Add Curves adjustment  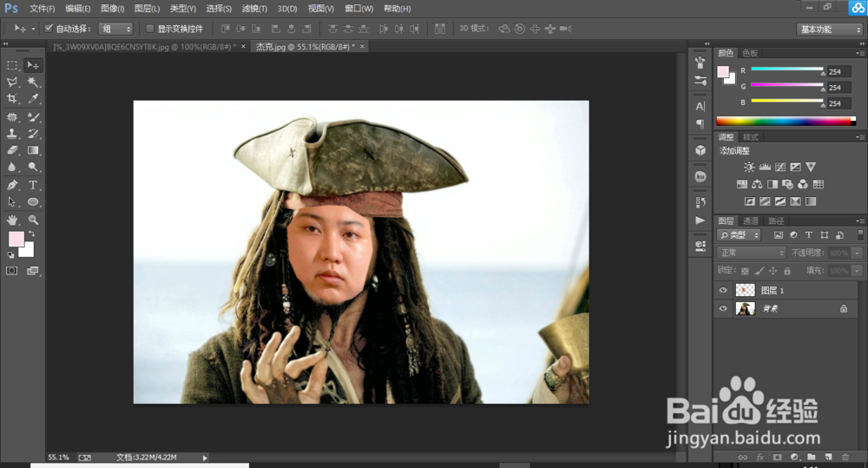click(780, 167)
